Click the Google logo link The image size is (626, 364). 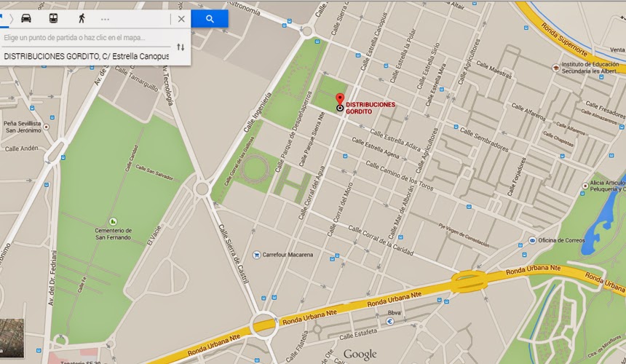click(x=360, y=354)
